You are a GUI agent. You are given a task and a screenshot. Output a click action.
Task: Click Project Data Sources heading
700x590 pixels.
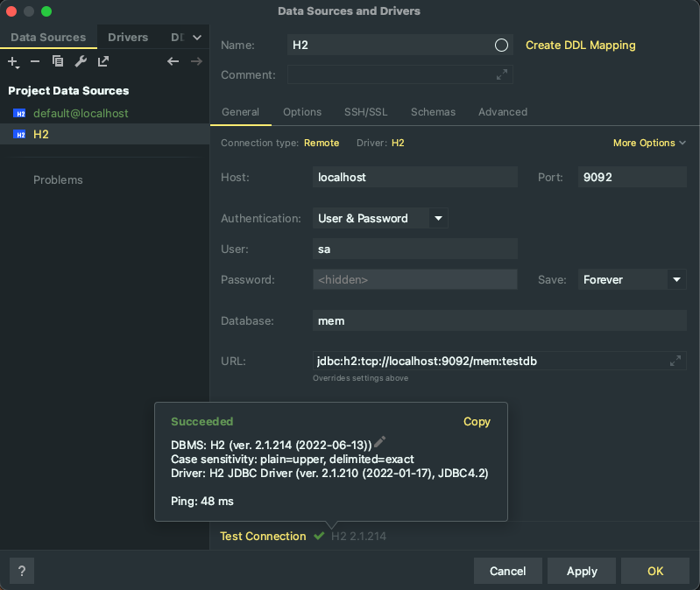68,90
